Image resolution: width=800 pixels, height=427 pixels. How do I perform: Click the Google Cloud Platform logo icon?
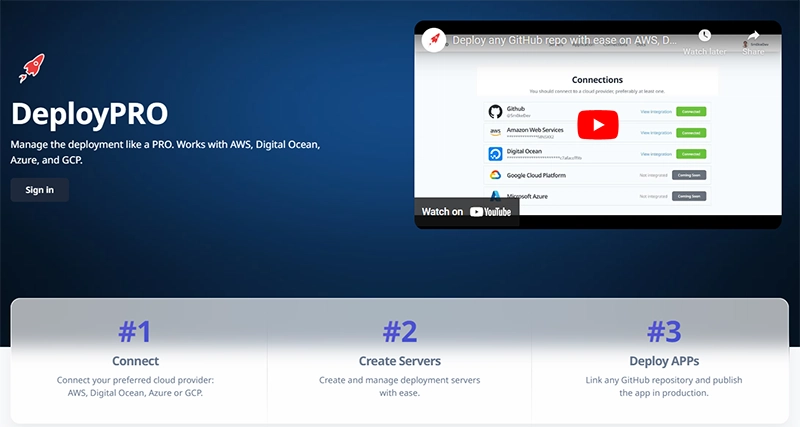[495, 175]
